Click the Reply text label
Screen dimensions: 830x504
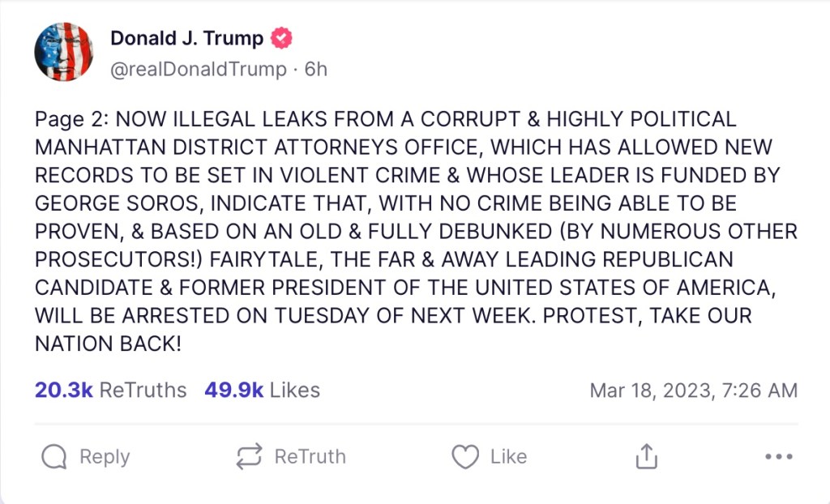tap(105, 457)
